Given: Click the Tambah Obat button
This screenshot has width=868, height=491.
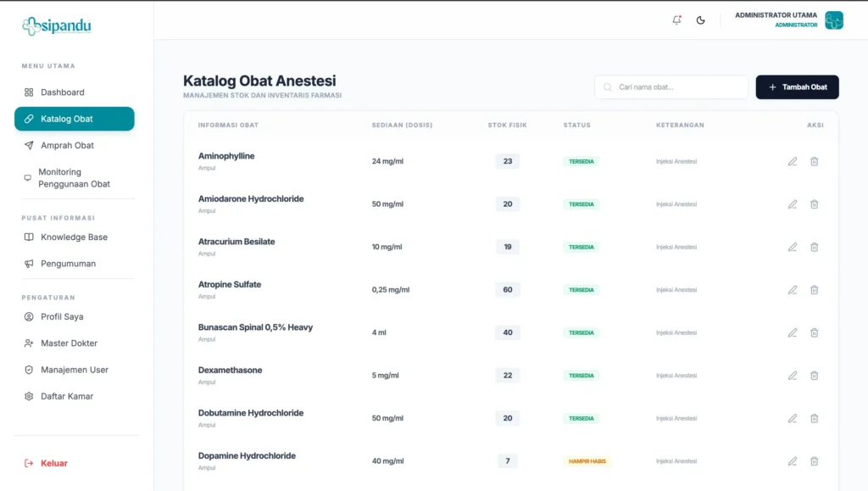Looking at the screenshot, I should [x=797, y=86].
